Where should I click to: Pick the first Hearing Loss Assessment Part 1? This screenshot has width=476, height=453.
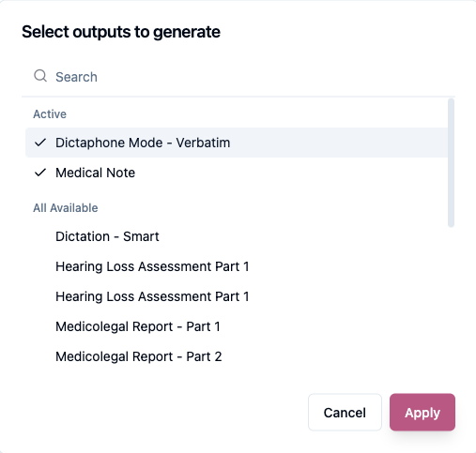coord(152,266)
